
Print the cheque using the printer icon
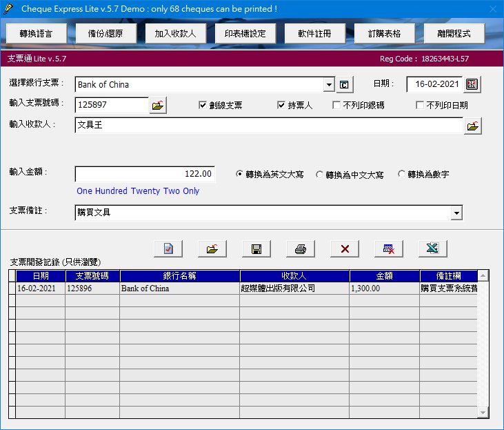click(301, 249)
